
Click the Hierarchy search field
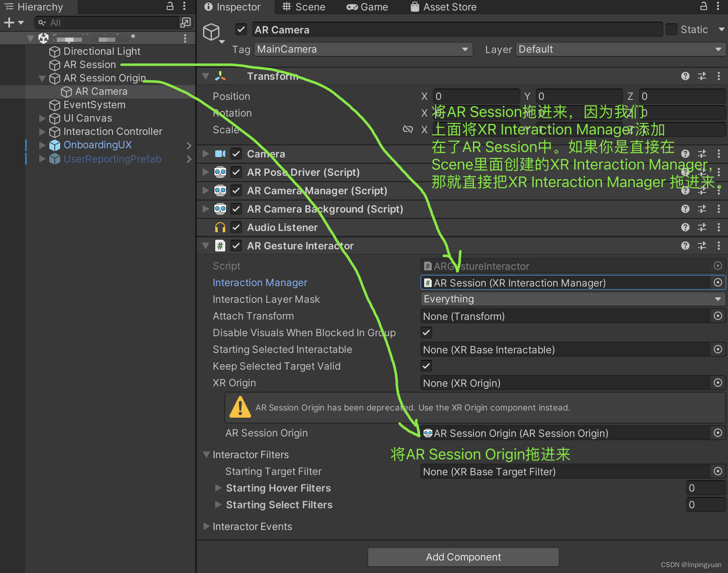point(107,23)
